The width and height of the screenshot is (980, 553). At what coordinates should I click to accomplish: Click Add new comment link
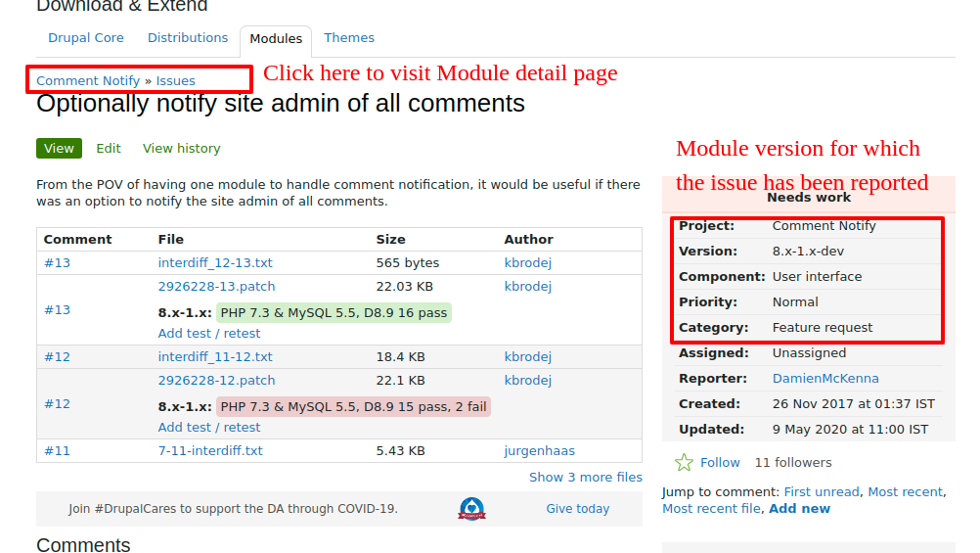(x=799, y=509)
